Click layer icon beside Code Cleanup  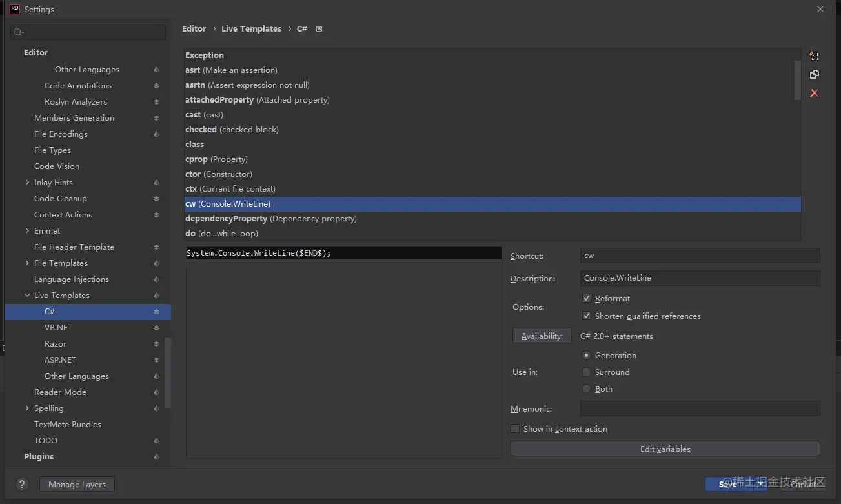click(x=156, y=199)
